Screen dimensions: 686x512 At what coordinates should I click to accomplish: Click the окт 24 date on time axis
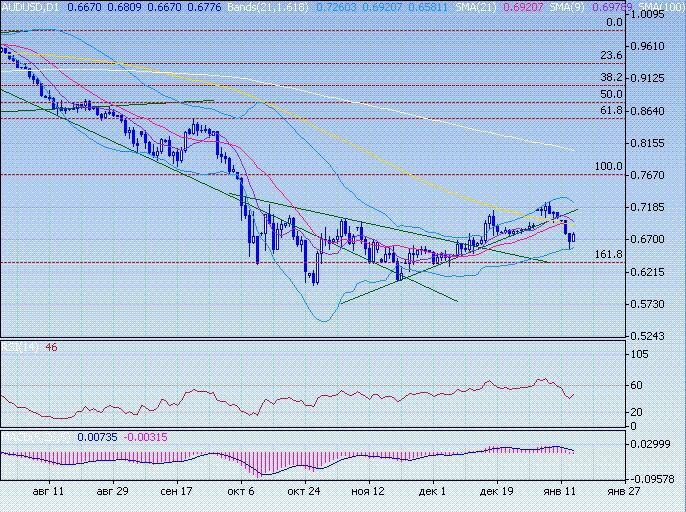coord(304,493)
